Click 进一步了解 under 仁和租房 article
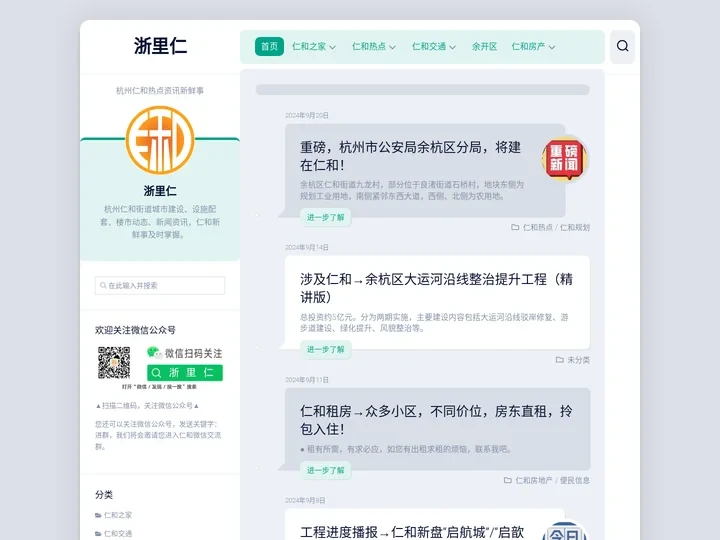The height and width of the screenshot is (540, 720). click(326, 470)
